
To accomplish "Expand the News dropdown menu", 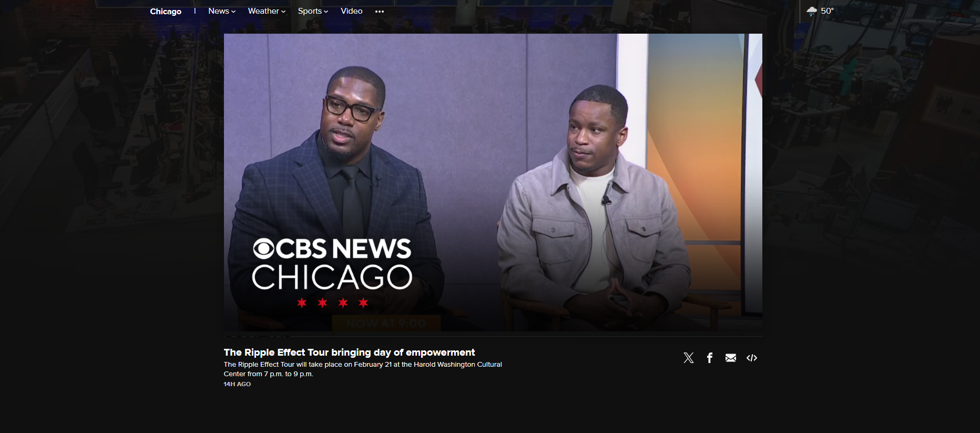I will coord(222,11).
